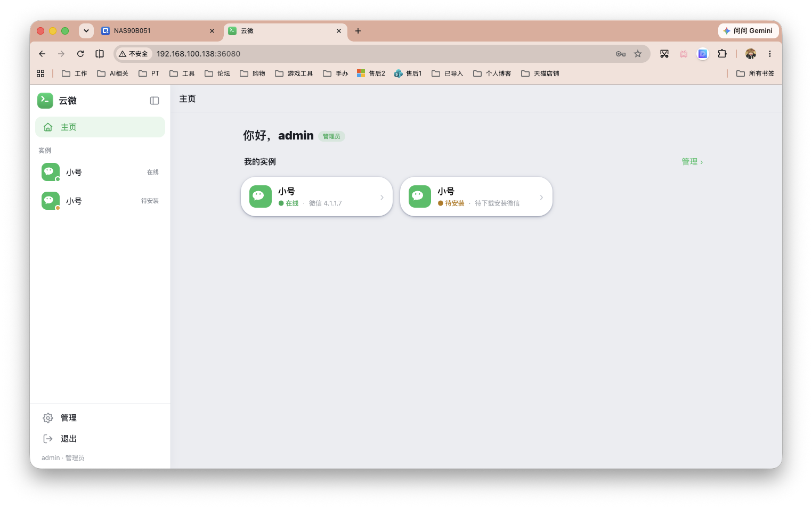
Task: Open the 已导入 bookmark folder
Action: [447, 73]
